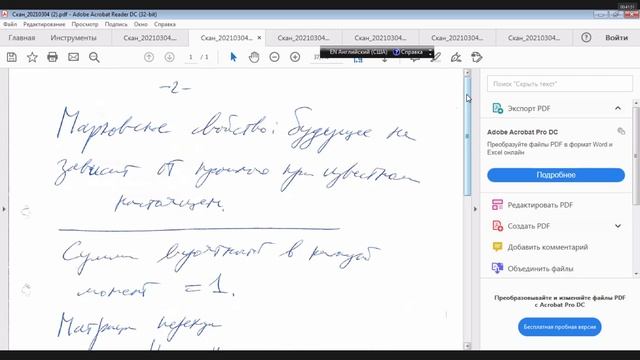Screen dimensions: 640x360
Task: Switch to last Скан_20210304 document tab
Action: pos(534,38)
